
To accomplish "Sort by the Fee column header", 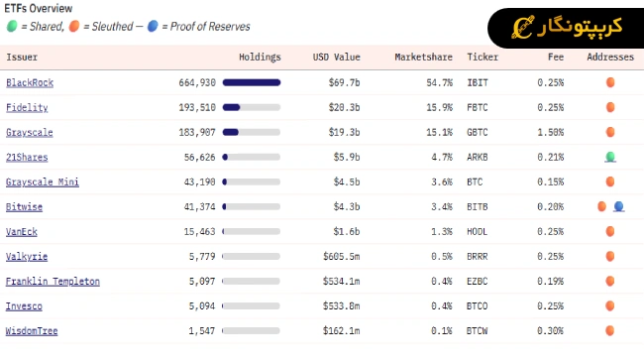I will tap(556, 58).
